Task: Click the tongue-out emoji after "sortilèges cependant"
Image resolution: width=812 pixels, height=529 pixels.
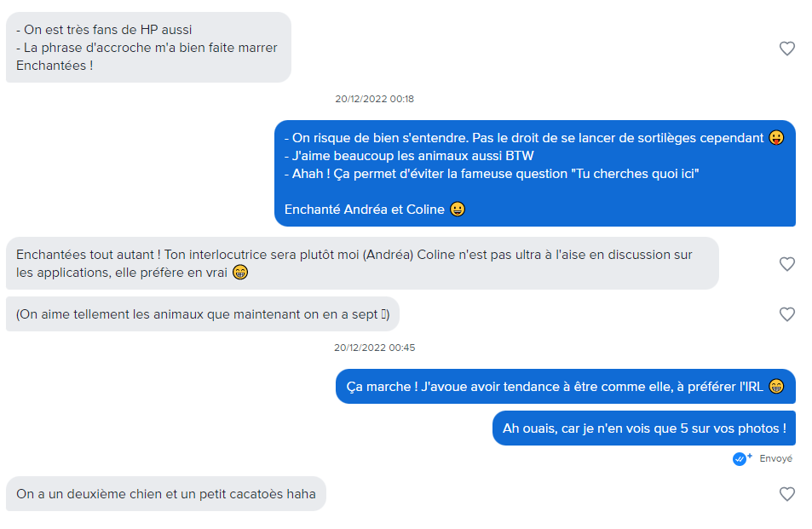Action: [x=775, y=138]
